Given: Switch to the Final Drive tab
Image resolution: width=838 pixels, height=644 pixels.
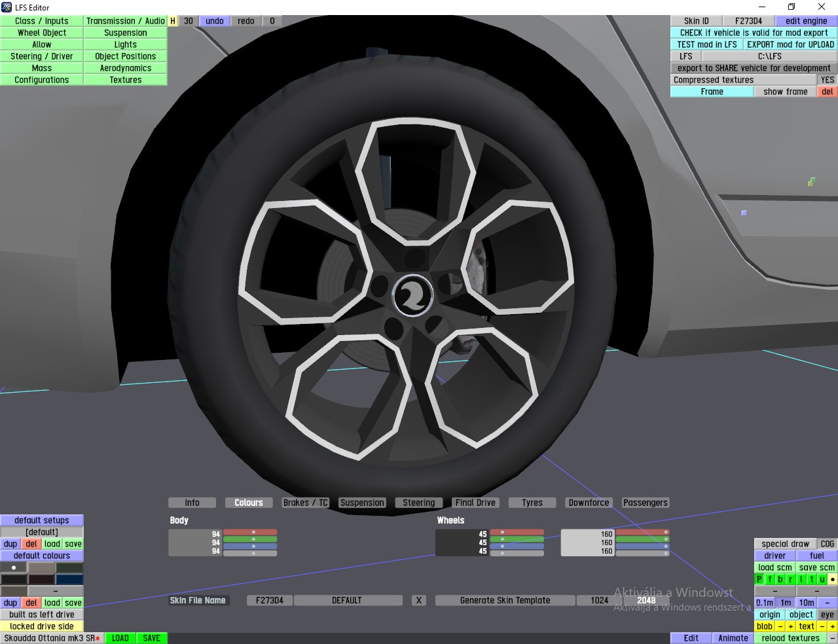Looking at the screenshot, I should coord(475,503).
